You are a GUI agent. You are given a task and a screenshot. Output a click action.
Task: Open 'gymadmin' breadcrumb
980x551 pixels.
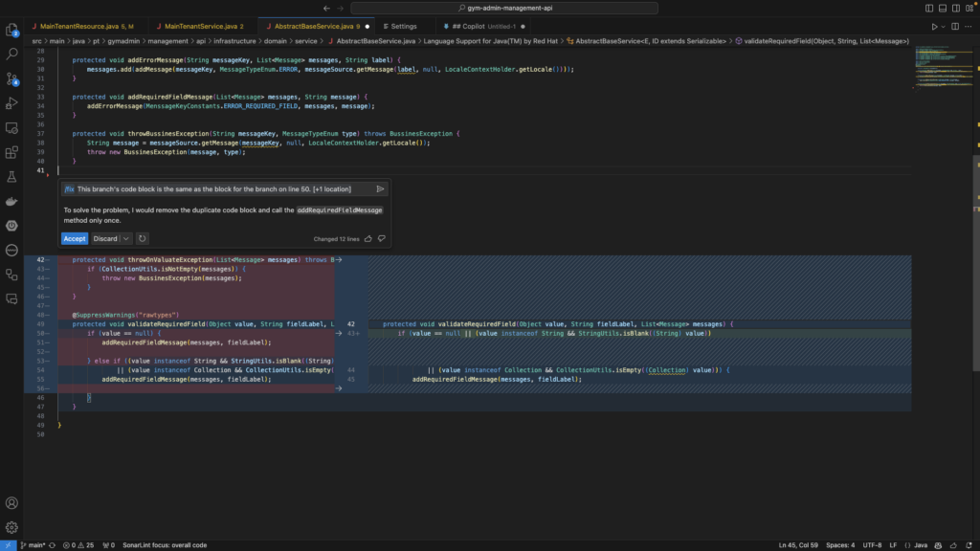click(x=123, y=41)
